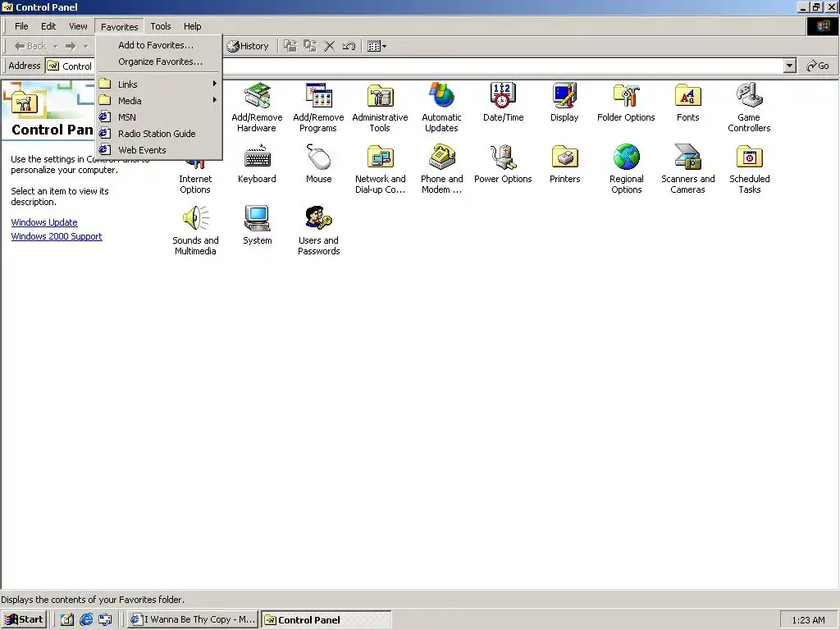Expand the Links favorites submenu
The height and width of the screenshot is (630, 840).
pos(159,84)
